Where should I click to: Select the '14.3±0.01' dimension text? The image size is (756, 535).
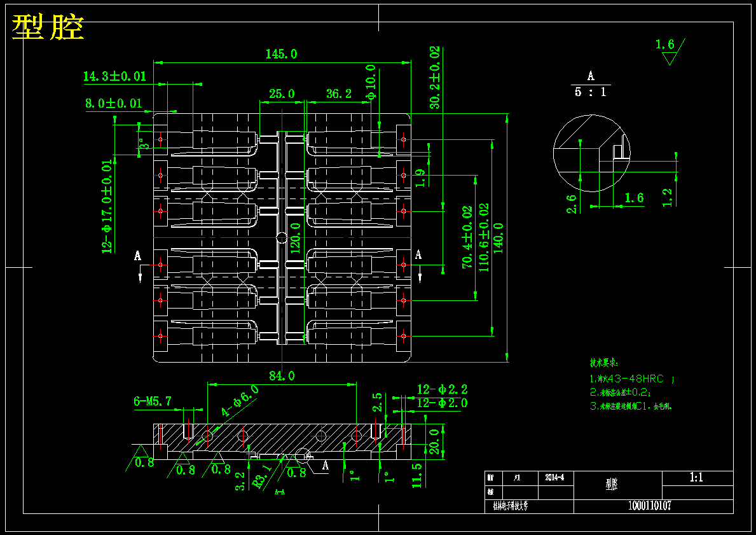(114, 76)
